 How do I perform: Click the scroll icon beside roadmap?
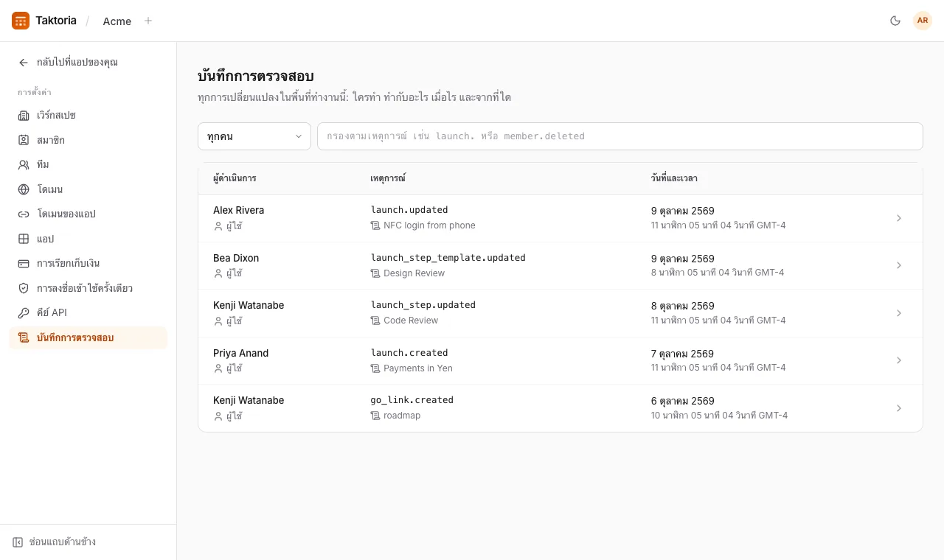[375, 416]
